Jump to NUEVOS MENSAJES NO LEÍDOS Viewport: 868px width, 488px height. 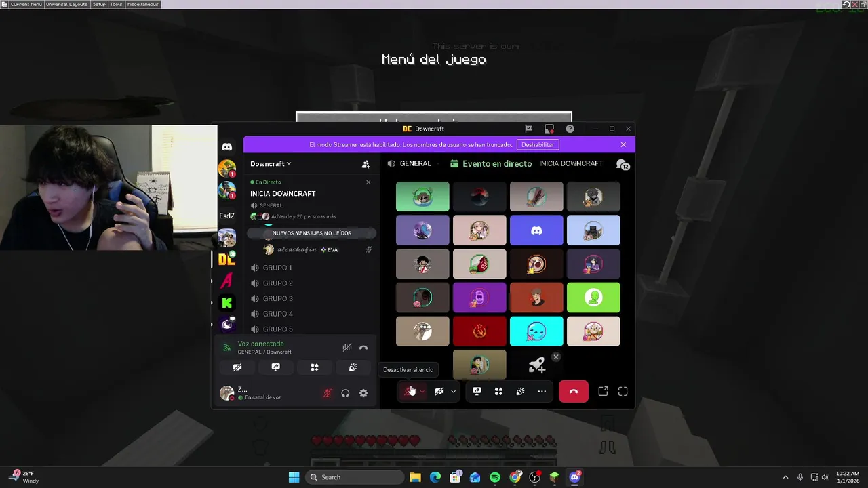pos(311,233)
